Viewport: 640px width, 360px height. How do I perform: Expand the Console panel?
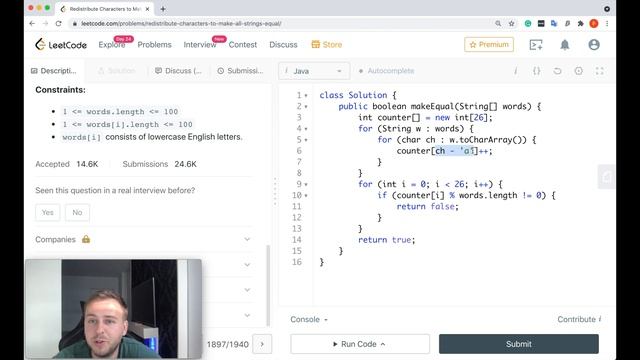[x=309, y=320]
